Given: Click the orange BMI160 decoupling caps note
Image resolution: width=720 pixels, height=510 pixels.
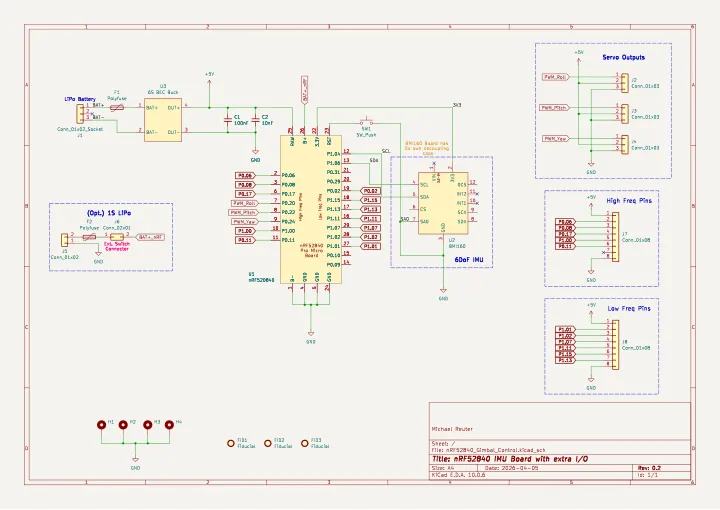Looking at the screenshot, I should (427, 148).
